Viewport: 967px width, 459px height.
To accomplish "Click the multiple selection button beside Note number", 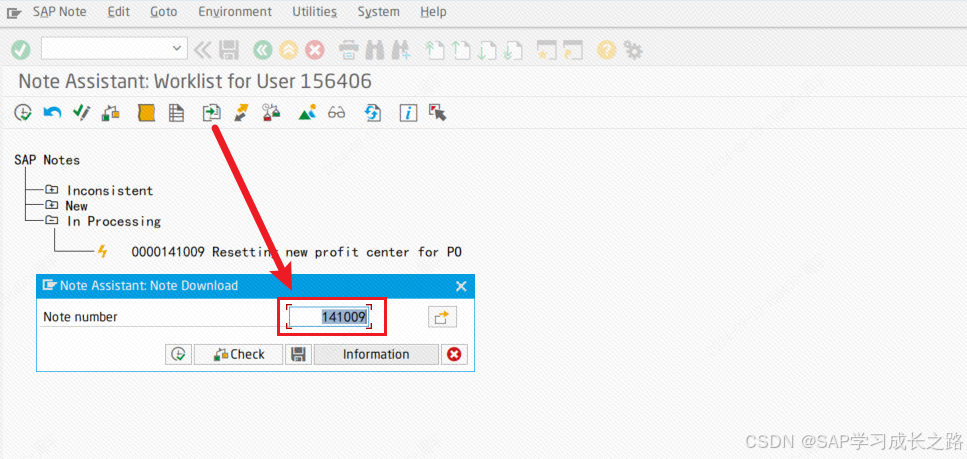I will tap(442, 317).
